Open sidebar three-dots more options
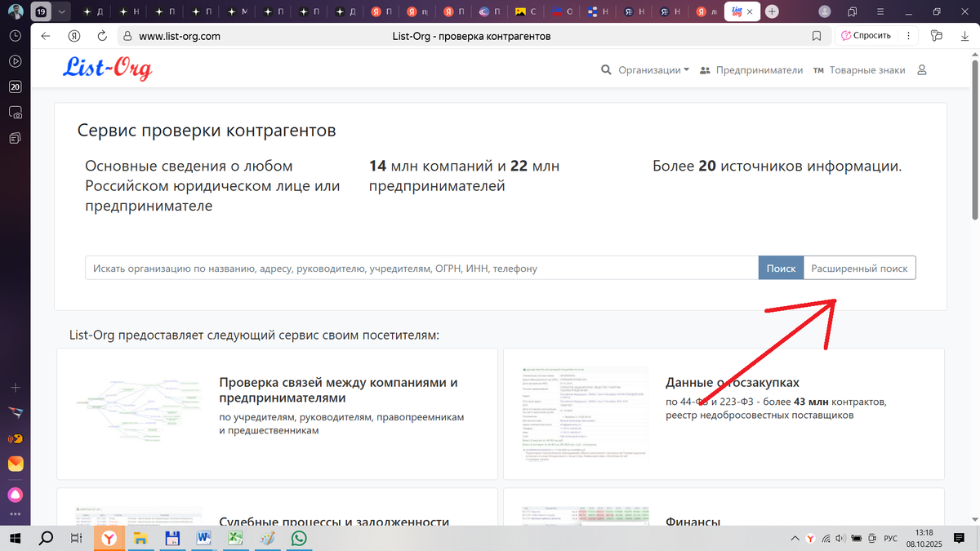Screen dimensions: 980x551 (15, 515)
